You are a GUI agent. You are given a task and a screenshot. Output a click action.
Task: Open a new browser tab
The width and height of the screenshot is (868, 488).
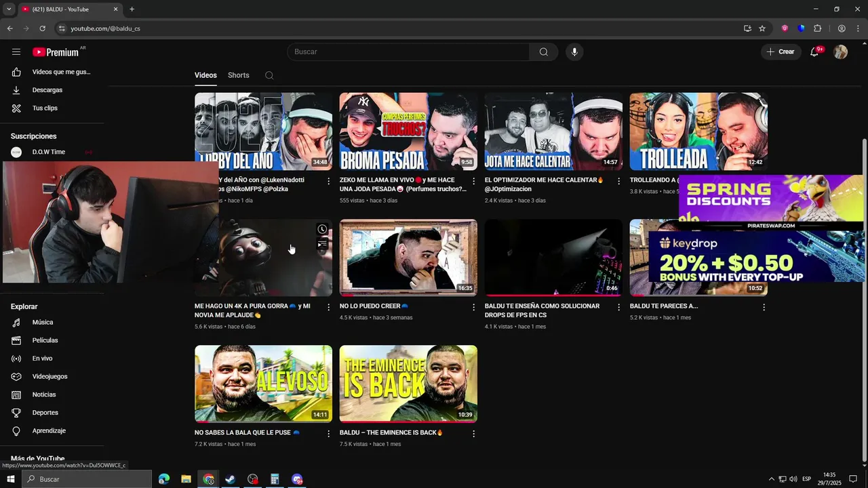[x=132, y=9]
